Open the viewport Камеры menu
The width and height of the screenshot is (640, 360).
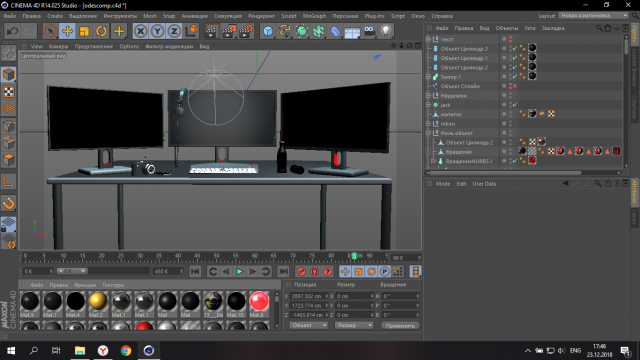pyautogui.click(x=58, y=47)
